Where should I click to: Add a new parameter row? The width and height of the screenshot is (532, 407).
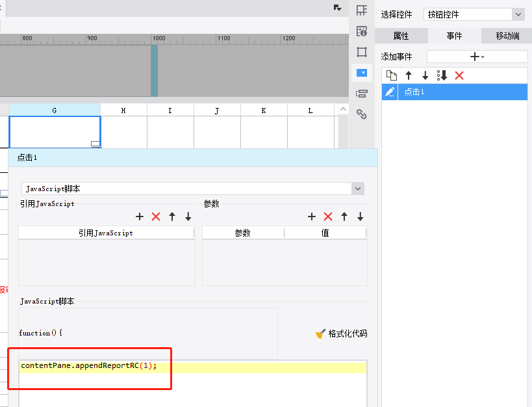[x=312, y=217]
